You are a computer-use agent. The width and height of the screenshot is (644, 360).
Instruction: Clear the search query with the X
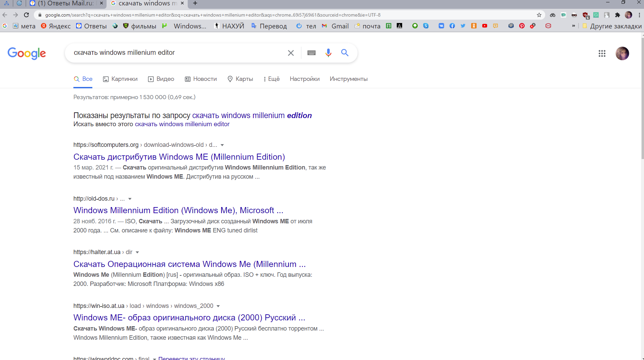click(291, 53)
